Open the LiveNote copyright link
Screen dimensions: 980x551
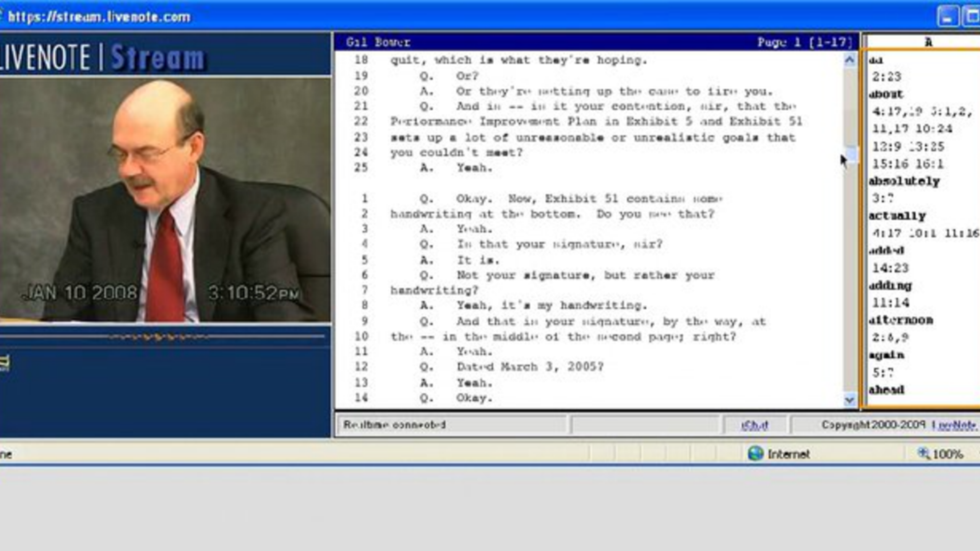tap(954, 425)
